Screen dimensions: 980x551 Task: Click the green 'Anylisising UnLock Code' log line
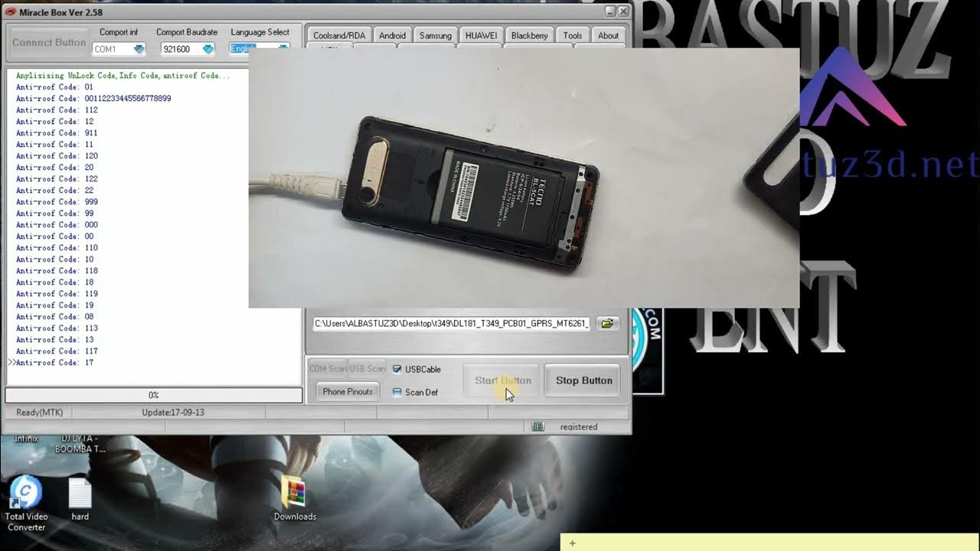tap(122, 76)
